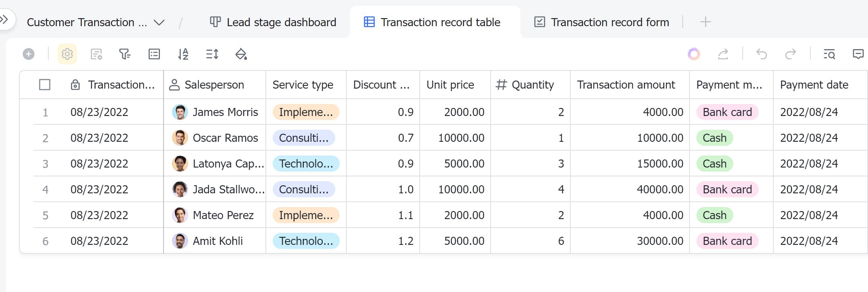Click the Bank card tag in row 1
Image resolution: width=868 pixels, height=292 pixels.
click(x=727, y=112)
